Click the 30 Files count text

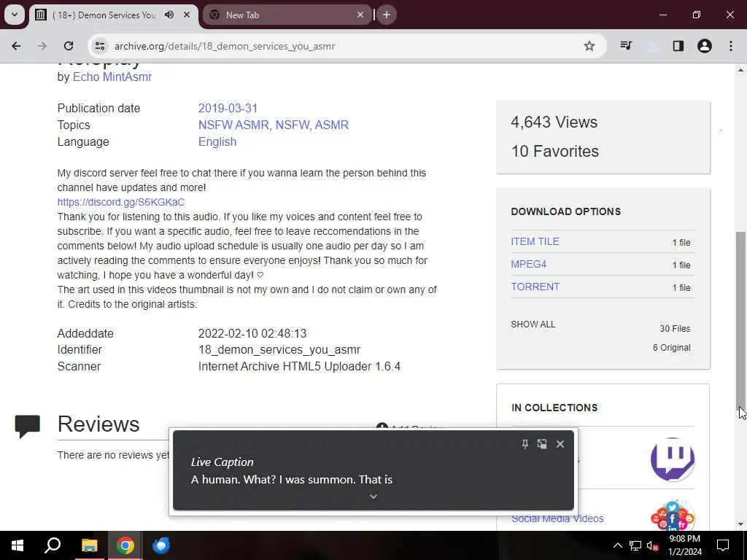tap(675, 329)
